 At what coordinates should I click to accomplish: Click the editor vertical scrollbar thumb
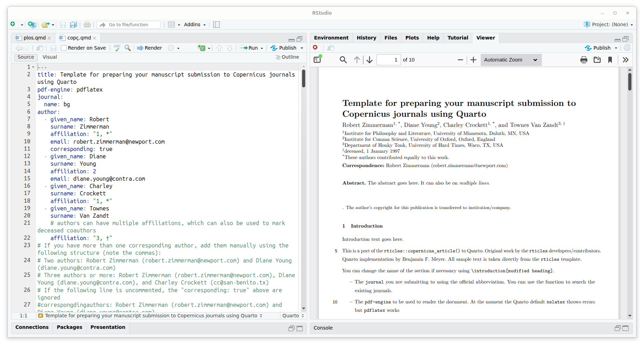(303, 78)
